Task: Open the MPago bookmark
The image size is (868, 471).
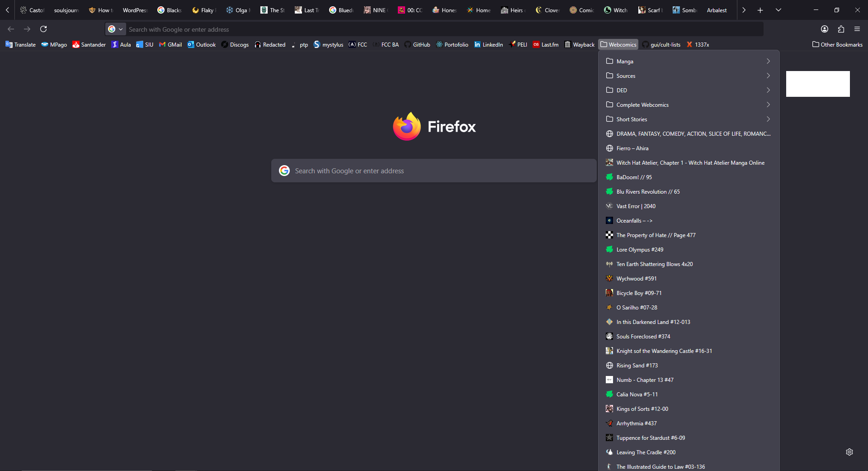Action: [x=54, y=44]
